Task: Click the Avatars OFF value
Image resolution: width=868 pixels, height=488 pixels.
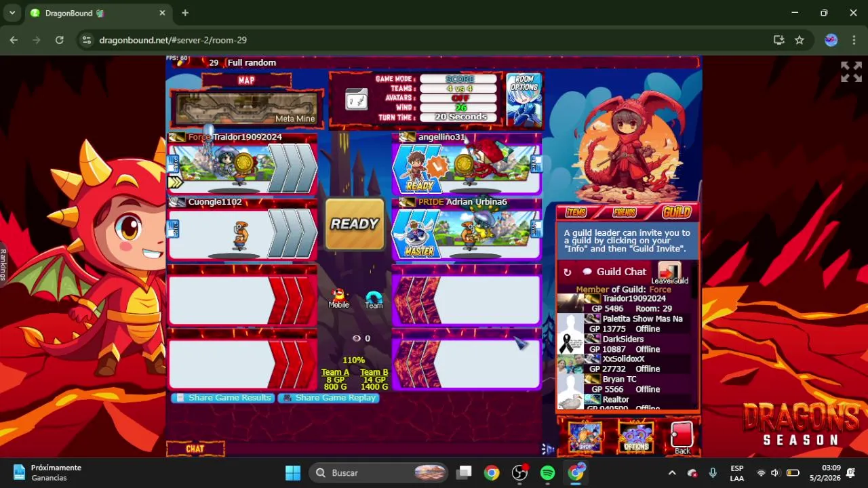Action: coord(460,98)
